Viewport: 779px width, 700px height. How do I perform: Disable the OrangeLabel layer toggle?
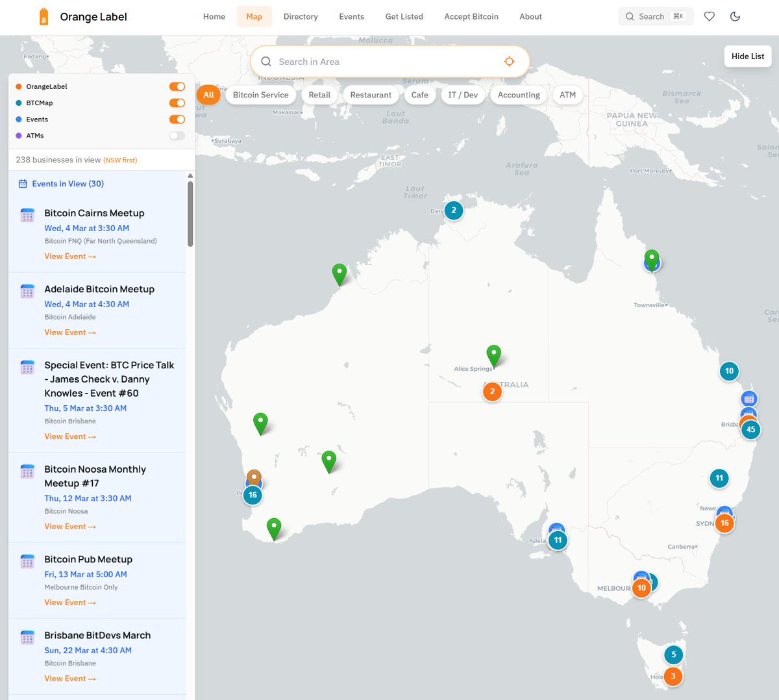pyautogui.click(x=177, y=86)
